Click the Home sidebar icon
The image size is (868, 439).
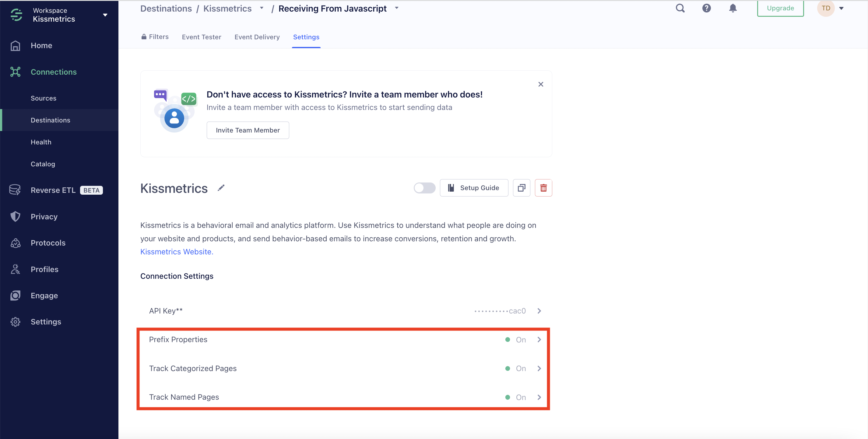(x=16, y=45)
